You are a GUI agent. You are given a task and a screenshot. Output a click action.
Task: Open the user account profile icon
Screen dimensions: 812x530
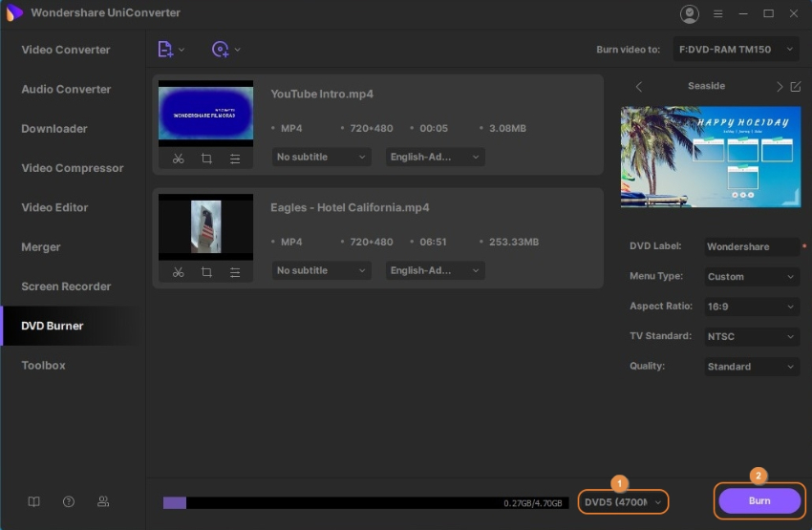click(689, 13)
